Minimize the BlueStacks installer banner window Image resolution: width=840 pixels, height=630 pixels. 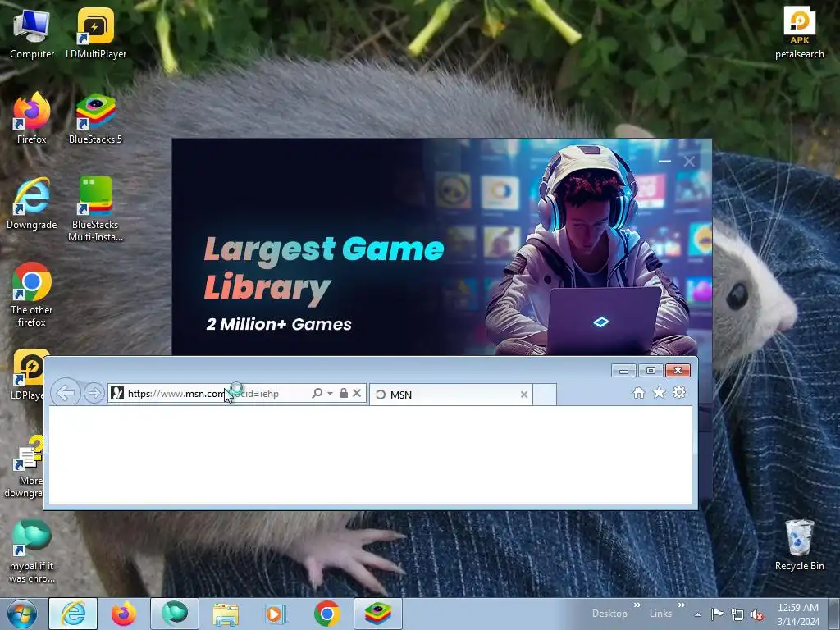pos(664,161)
